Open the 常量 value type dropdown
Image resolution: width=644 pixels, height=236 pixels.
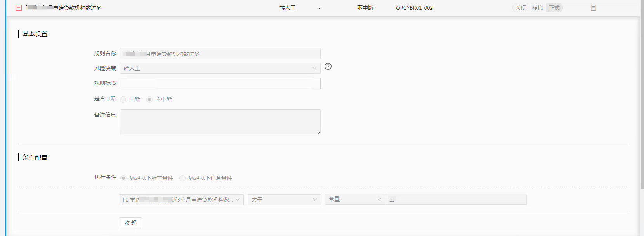click(x=355, y=199)
